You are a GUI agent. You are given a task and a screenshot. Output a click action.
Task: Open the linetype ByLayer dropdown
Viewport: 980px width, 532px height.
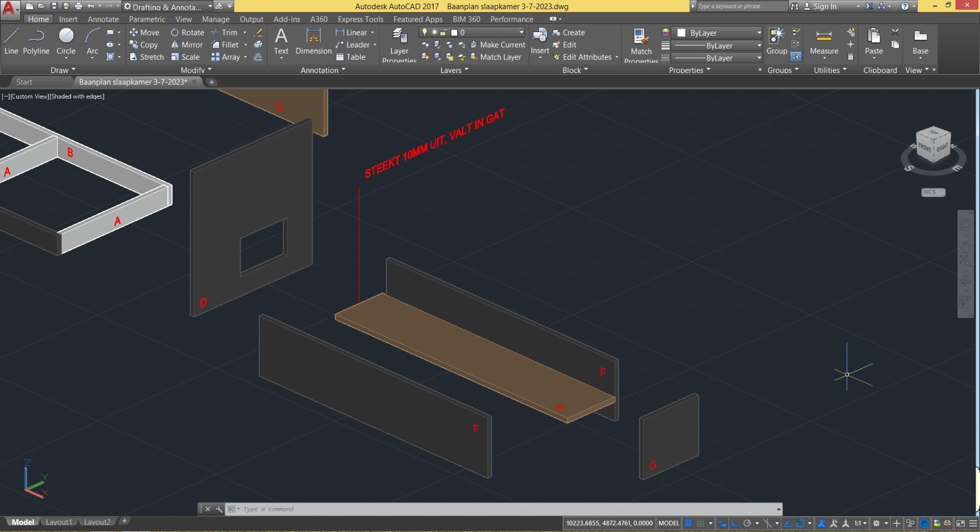coord(718,58)
